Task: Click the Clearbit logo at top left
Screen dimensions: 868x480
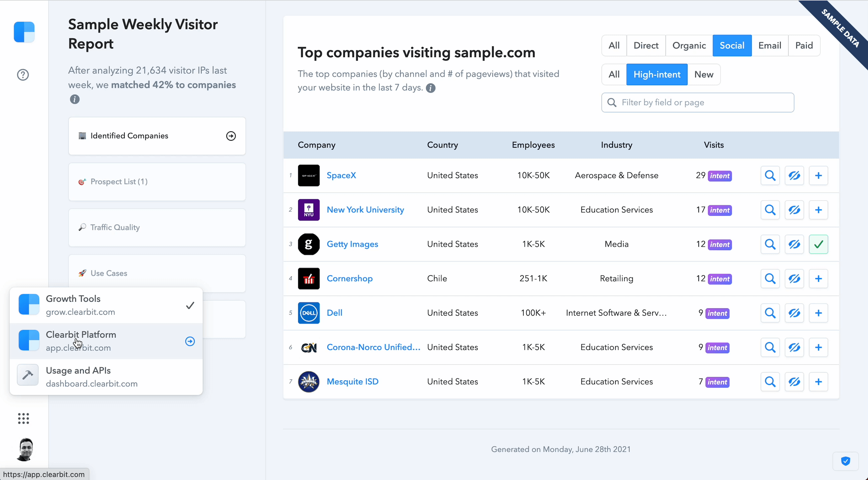Action: coord(24,32)
